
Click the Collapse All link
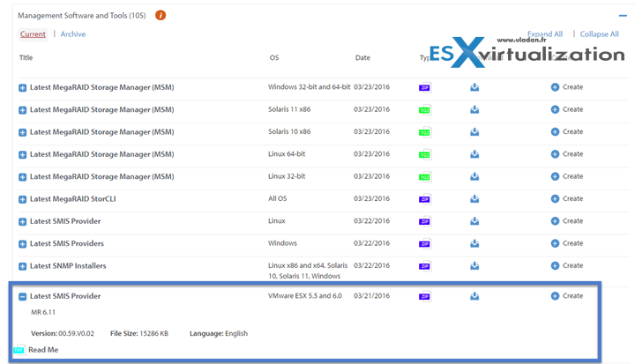point(599,34)
